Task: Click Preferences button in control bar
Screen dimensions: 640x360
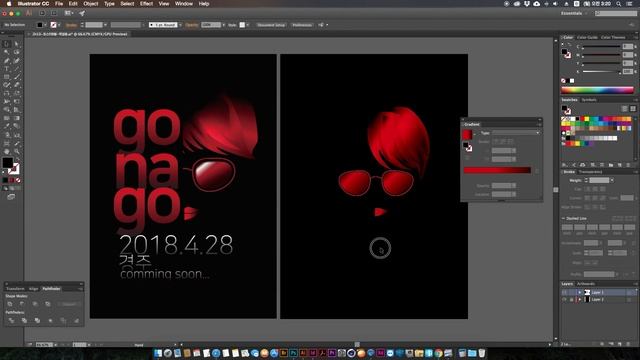Action: click(302, 25)
